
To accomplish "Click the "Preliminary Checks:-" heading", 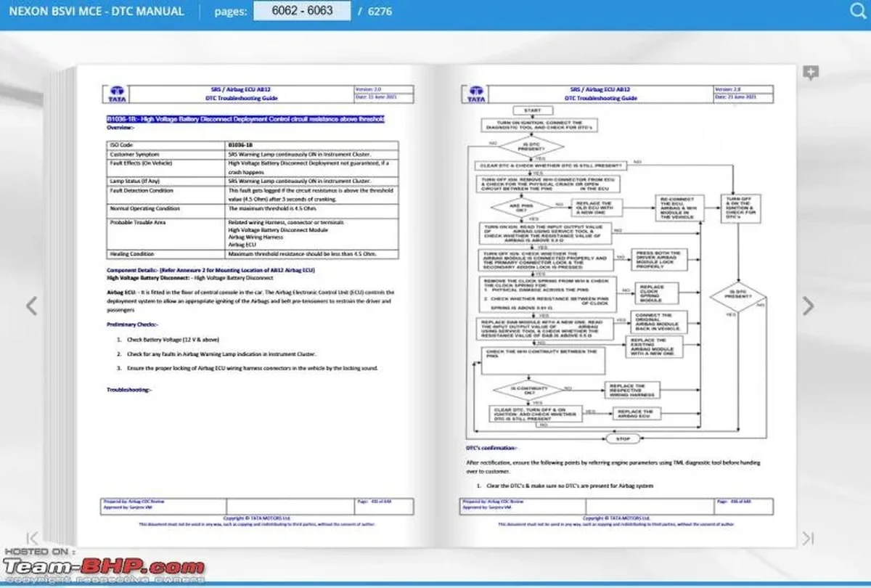I will point(132,324).
